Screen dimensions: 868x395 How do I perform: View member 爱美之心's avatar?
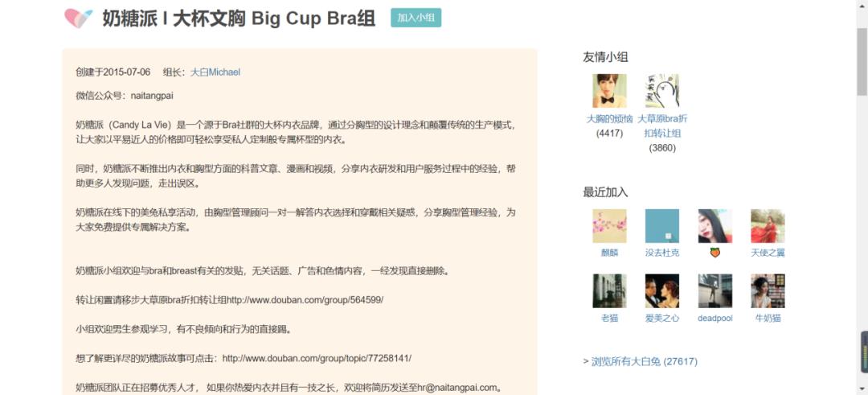coord(662,291)
